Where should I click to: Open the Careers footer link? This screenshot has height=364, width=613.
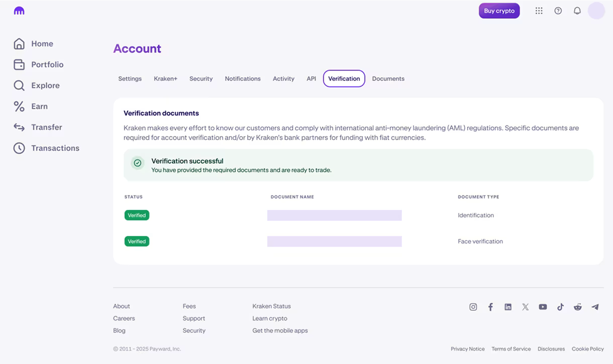point(124,318)
